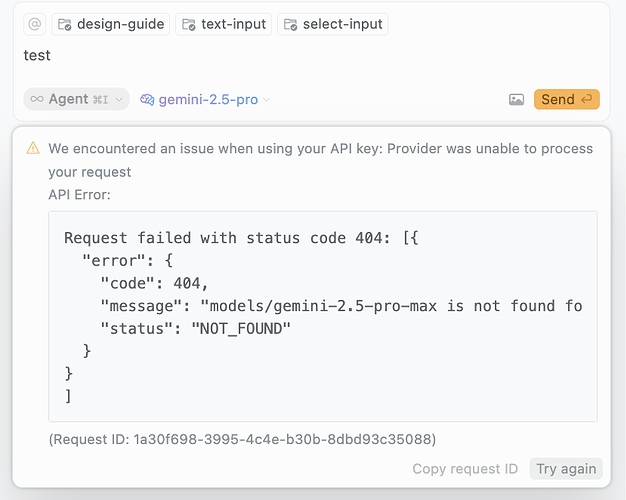The width and height of the screenshot is (626, 500).
Task: Focus the message input containing "test"
Action: pos(300,56)
